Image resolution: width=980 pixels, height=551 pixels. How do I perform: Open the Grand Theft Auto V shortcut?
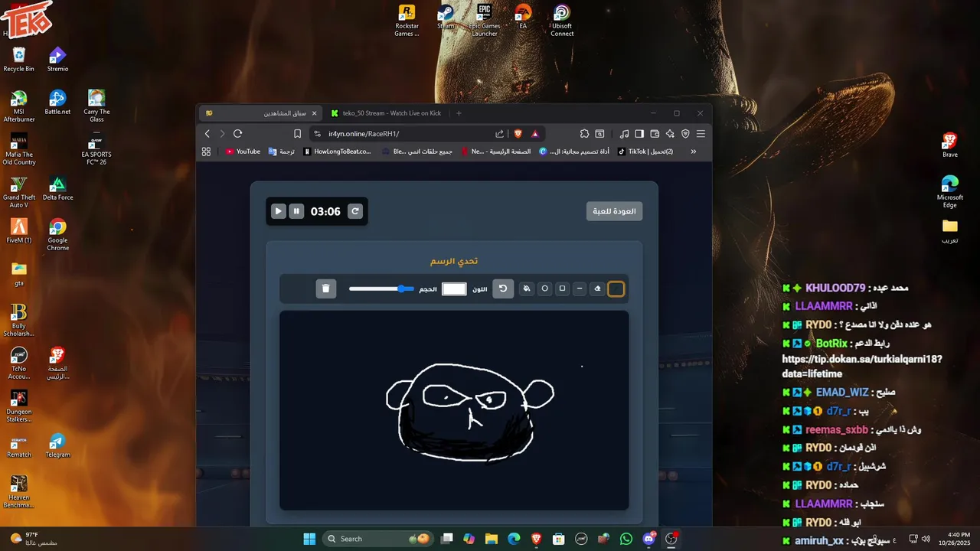[18, 192]
